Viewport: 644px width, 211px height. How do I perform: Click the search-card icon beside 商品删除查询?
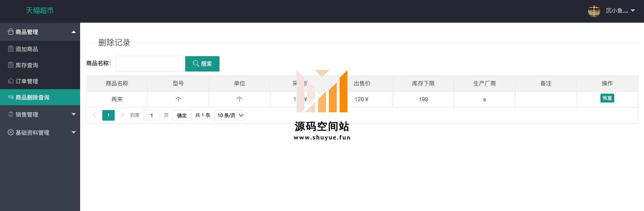click(11, 97)
